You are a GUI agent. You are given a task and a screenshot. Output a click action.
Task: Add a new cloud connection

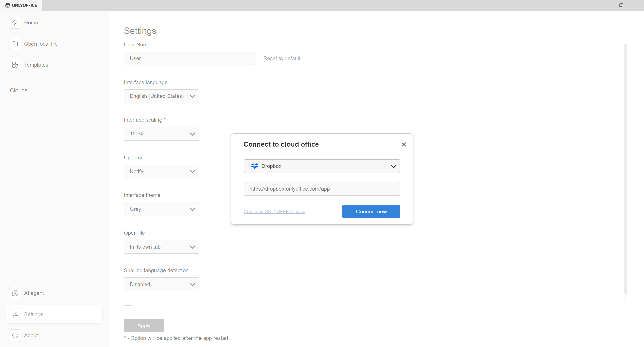point(94,92)
